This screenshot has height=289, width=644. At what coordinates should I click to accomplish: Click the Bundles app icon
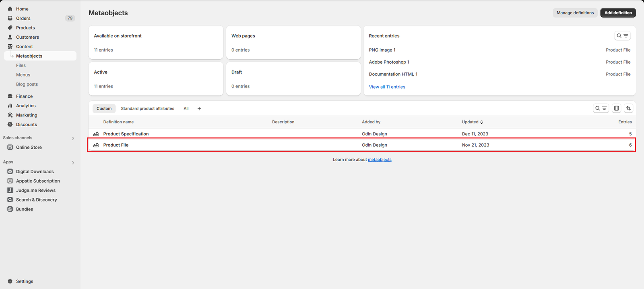(x=10, y=209)
